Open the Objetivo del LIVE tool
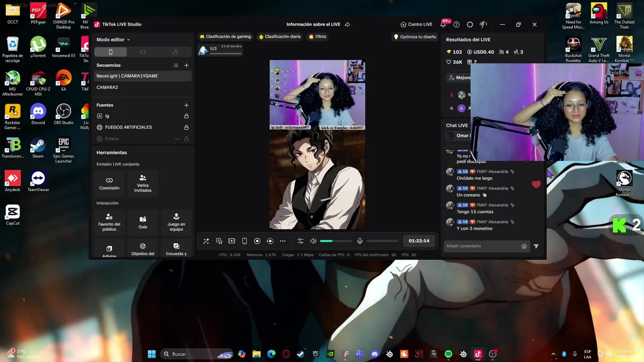Image resolution: width=644 pixels, height=362 pixels. [143, 249]
